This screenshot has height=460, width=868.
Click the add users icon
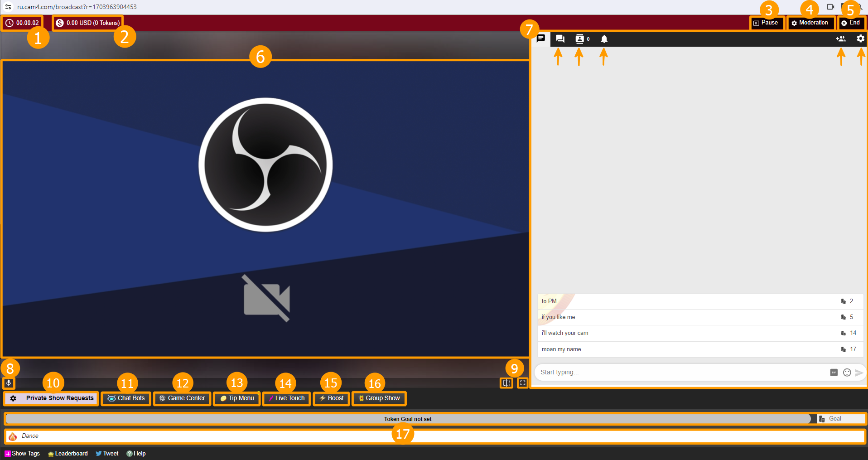[840, 39]
